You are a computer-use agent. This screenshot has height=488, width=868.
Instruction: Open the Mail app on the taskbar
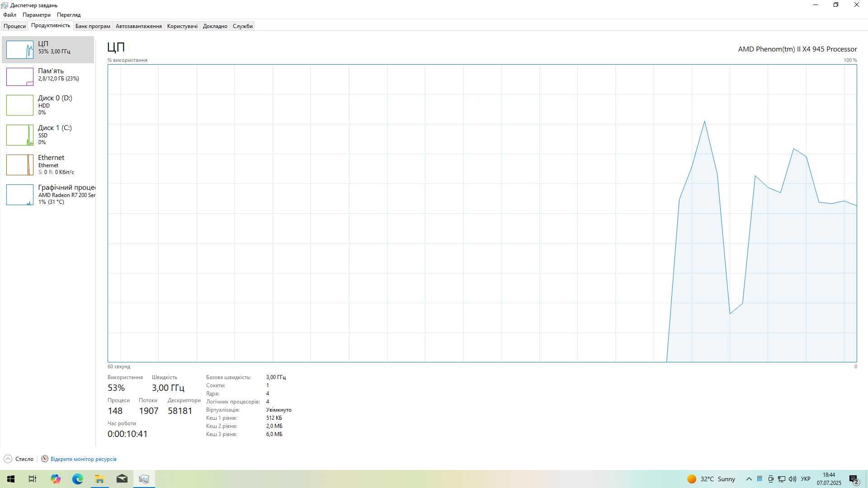[122, 479]
